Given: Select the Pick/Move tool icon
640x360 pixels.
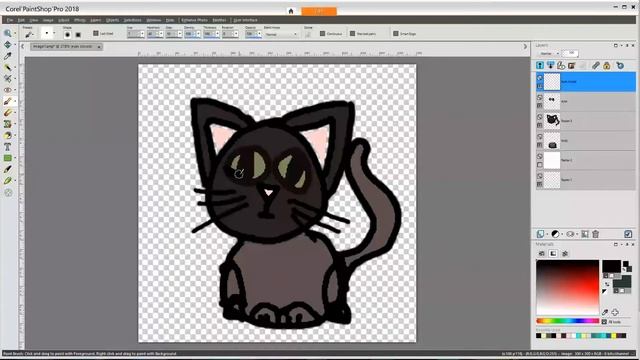Looking at the screenshot, I should [7, 44].
